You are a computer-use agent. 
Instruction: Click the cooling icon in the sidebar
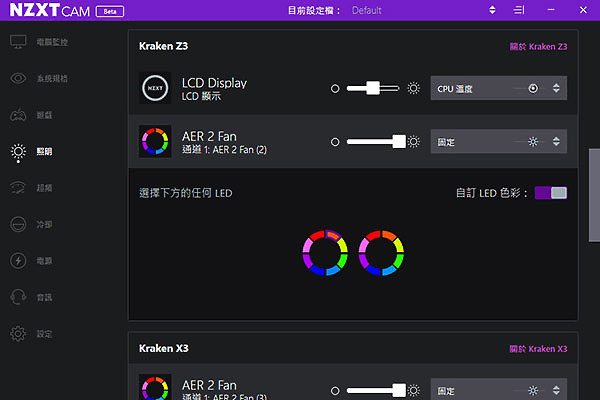18,224
